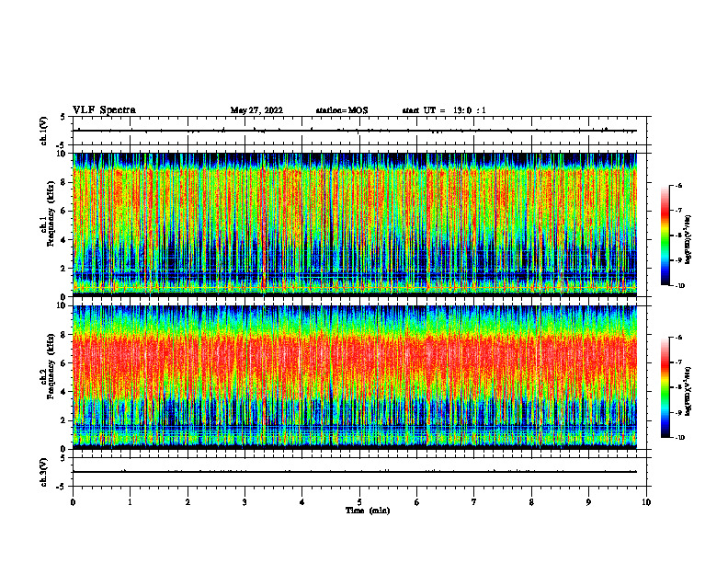Select the "May 27, 2022" date text

tap(256, 110)
